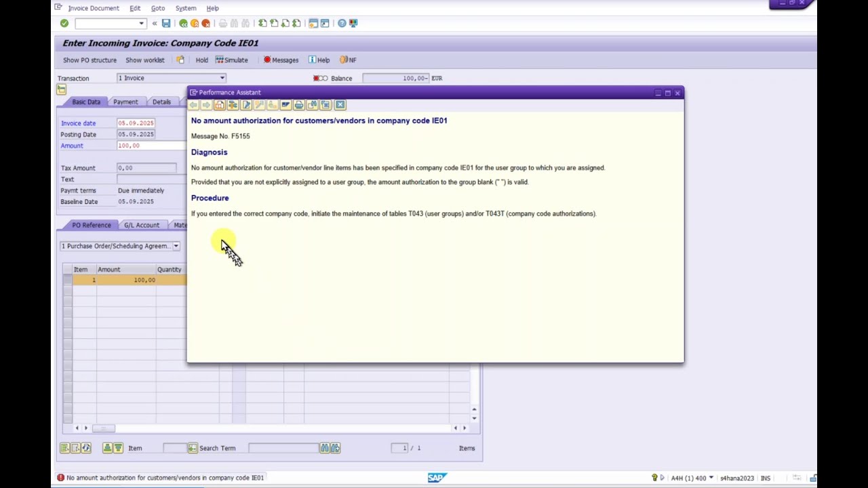Viewport: 868px width, 488px height.
Task: Switch to the Basic Data tab
Action: click(86, 102)
